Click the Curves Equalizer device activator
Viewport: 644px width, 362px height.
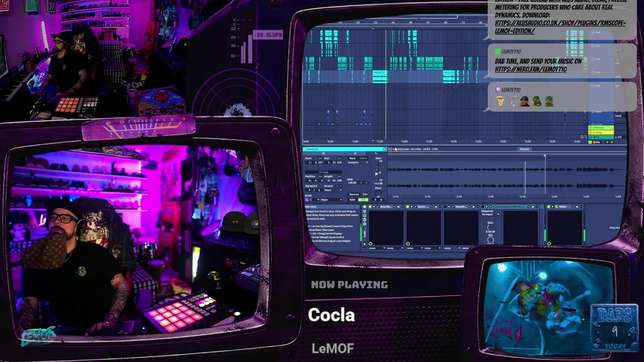click(x=482, y=207)
